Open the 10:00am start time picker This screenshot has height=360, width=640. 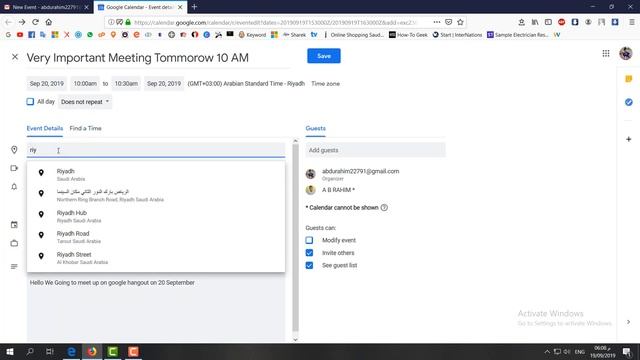point(85,84)
